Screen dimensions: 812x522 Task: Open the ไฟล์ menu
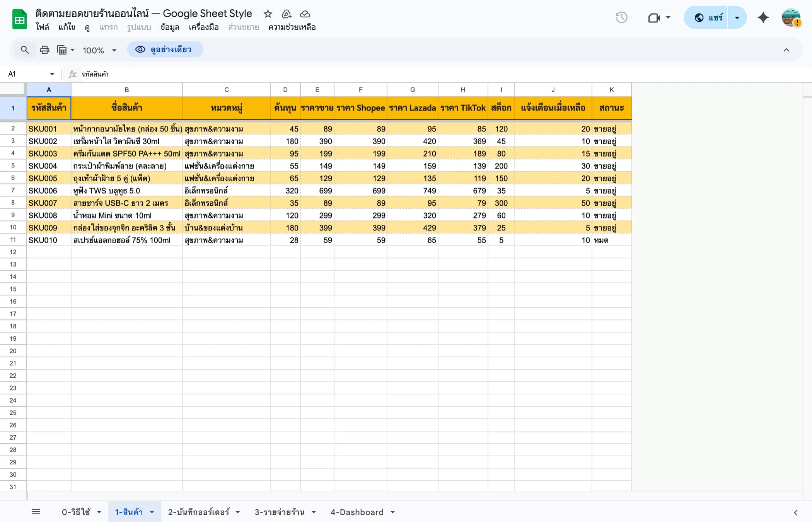click(43, 27)
